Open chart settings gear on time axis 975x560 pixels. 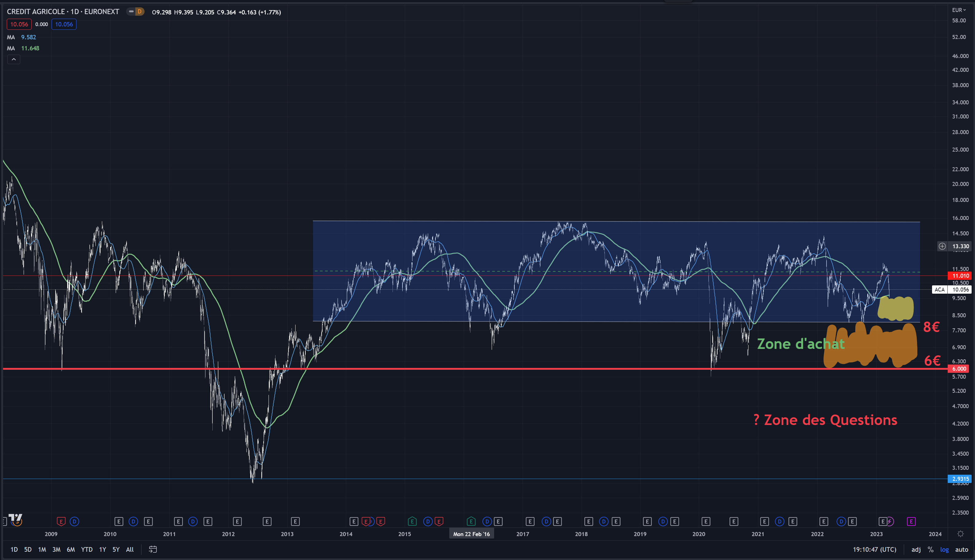[x=960, y=534]
